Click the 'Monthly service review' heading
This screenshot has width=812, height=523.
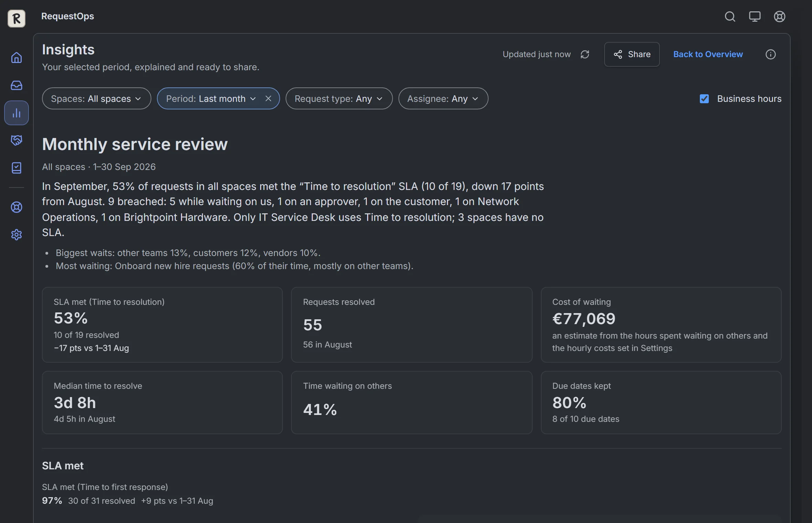point(135,144)
